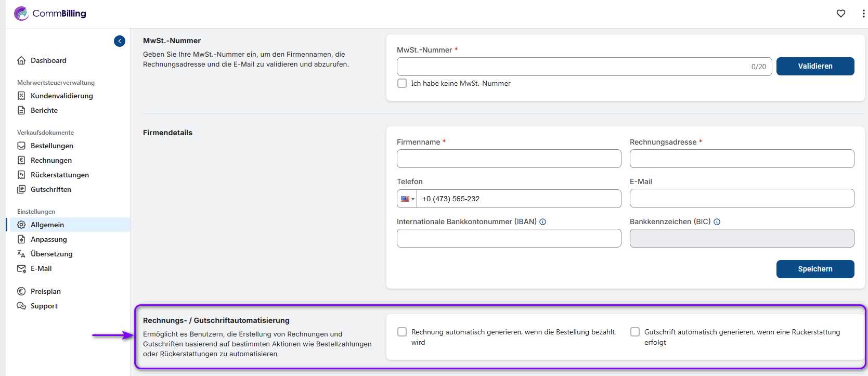Viewport: 868px width, 376px height.
Task: Click the 'Firmendetails' section heading
Action: click(167, 133)
